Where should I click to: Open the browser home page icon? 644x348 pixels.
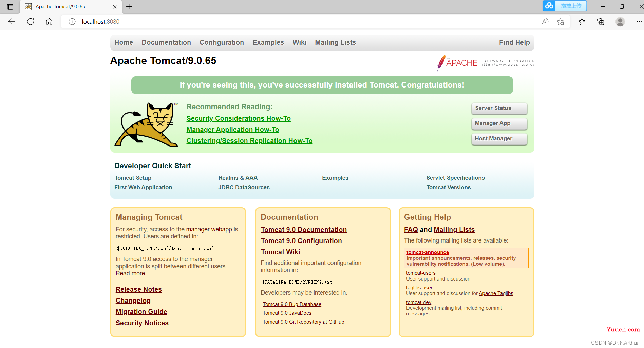point(49,22)
